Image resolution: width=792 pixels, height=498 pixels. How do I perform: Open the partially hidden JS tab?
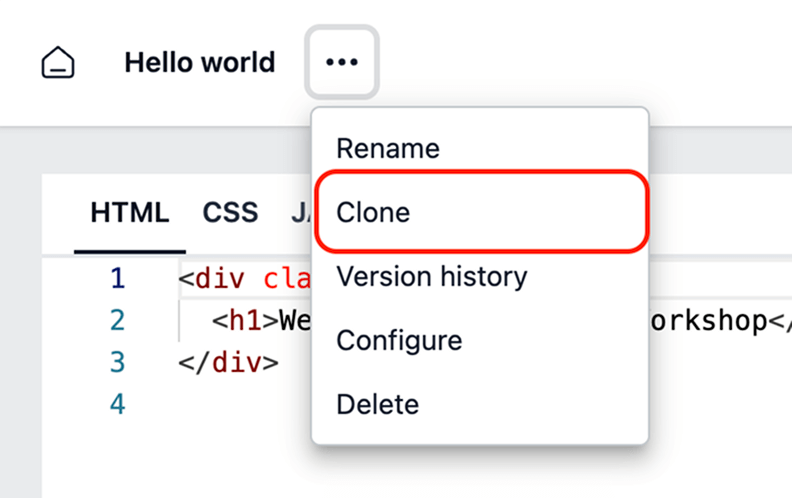pyautogui.click(x=300, y=212)
